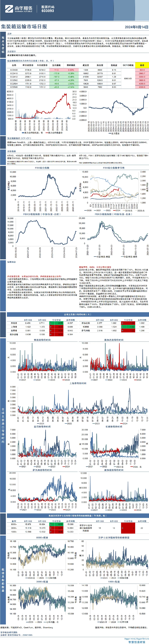Click the green arrow in 长滩港 row
This screenshot has width=149, height=644.
(123, 327)
